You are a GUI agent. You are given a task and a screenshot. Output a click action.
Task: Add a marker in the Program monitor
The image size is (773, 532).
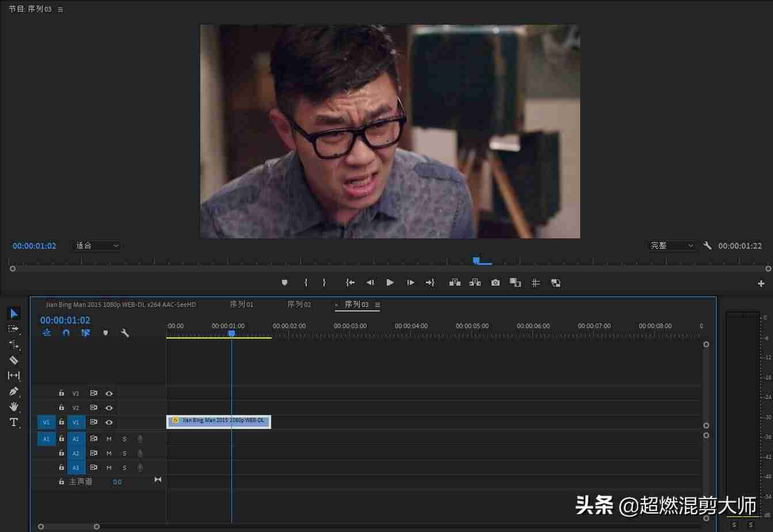tap(284, 283)
